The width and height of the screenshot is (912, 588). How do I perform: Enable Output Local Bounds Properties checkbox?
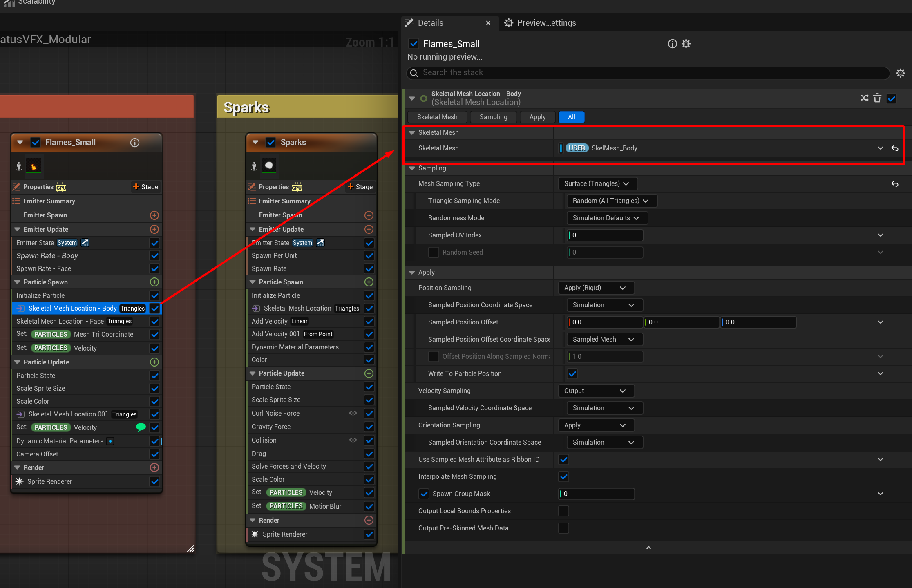(x=564, y=511)
